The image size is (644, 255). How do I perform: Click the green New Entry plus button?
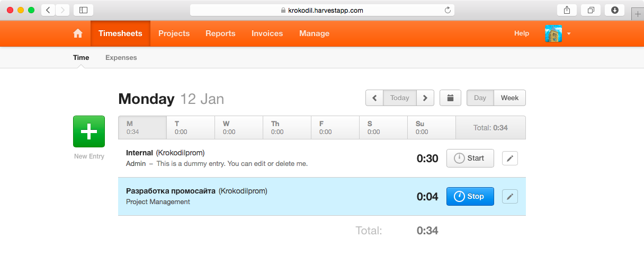(88, 131)
